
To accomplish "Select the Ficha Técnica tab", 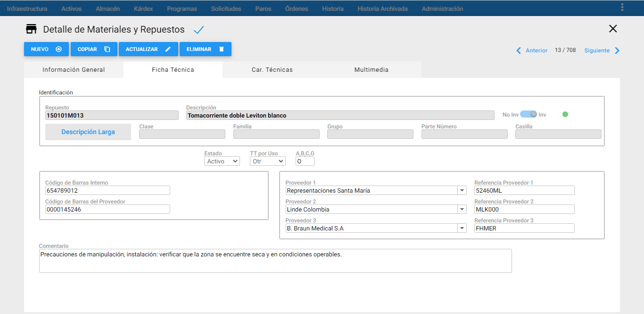I will point(173,69).
